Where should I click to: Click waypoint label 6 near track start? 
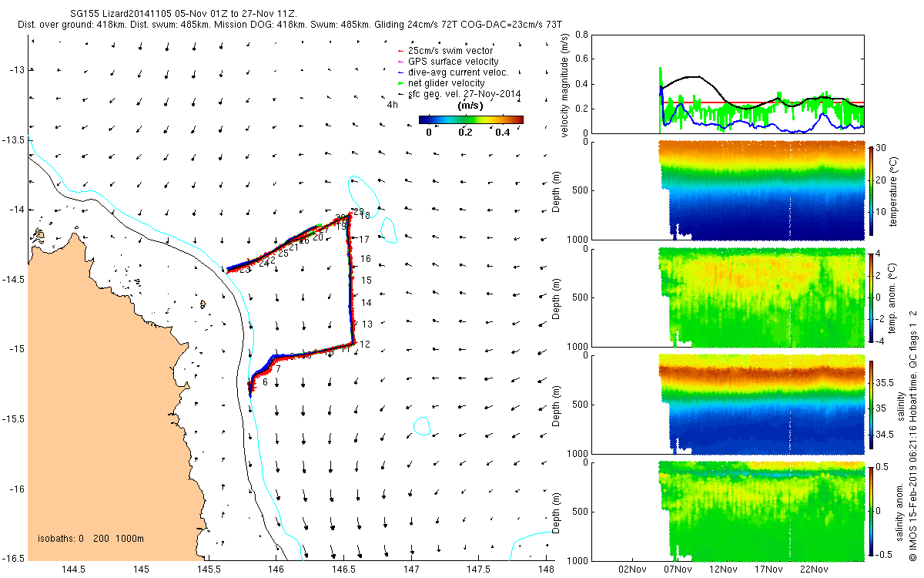[x=265, y=381]
